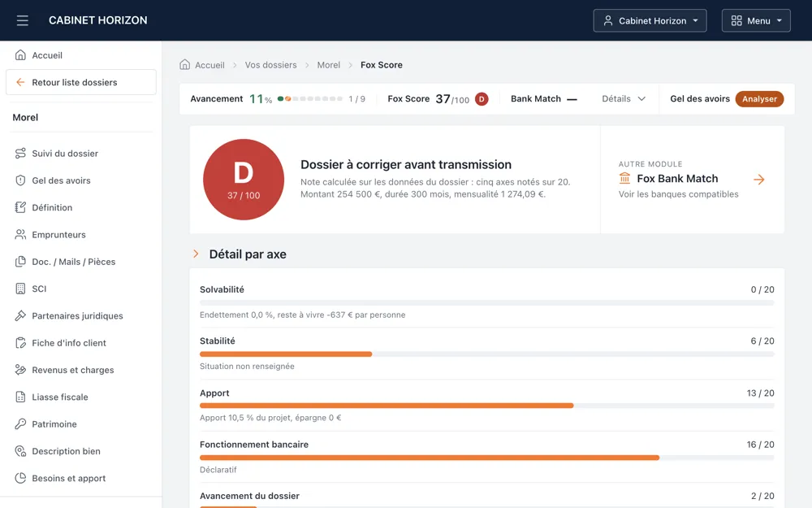Collapse the Détail par axe section
Viewport: 812px width, 508px height.
196,254
